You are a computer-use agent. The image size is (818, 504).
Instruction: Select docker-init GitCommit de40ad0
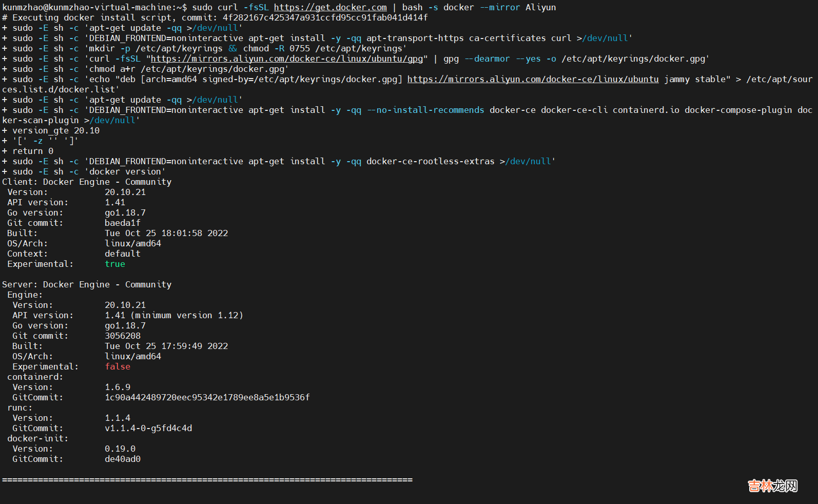pyautogui.click(x=123, y=459)
